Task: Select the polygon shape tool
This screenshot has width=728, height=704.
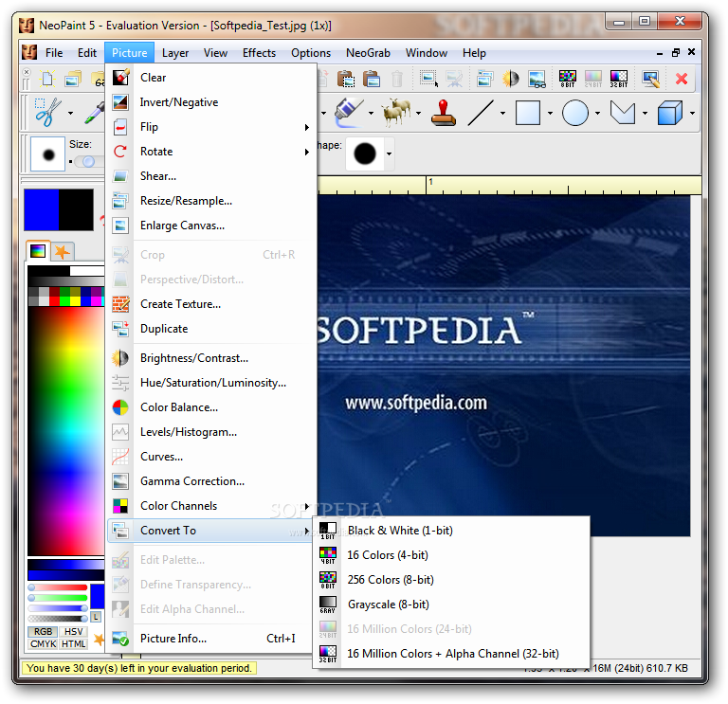Action: point(622,113)
